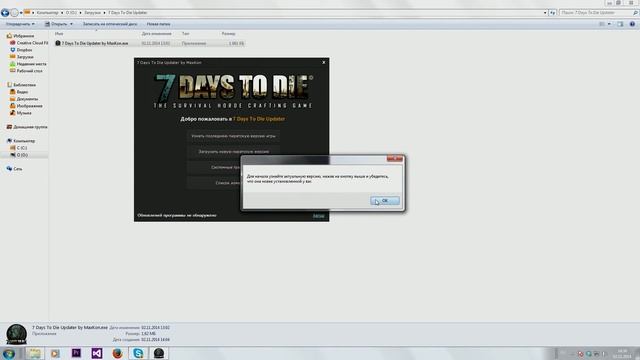Sort by the Размер column header

(229, 34)
